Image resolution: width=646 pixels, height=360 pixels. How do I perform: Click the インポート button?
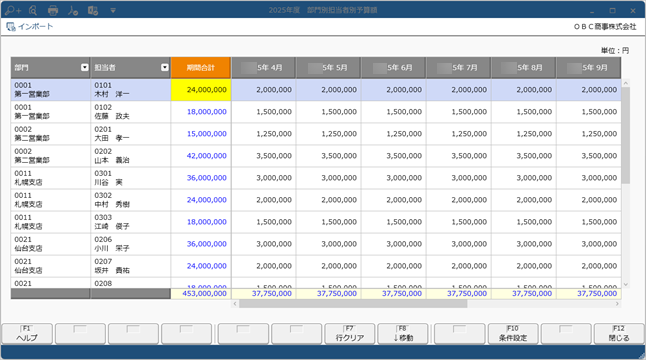30,27
